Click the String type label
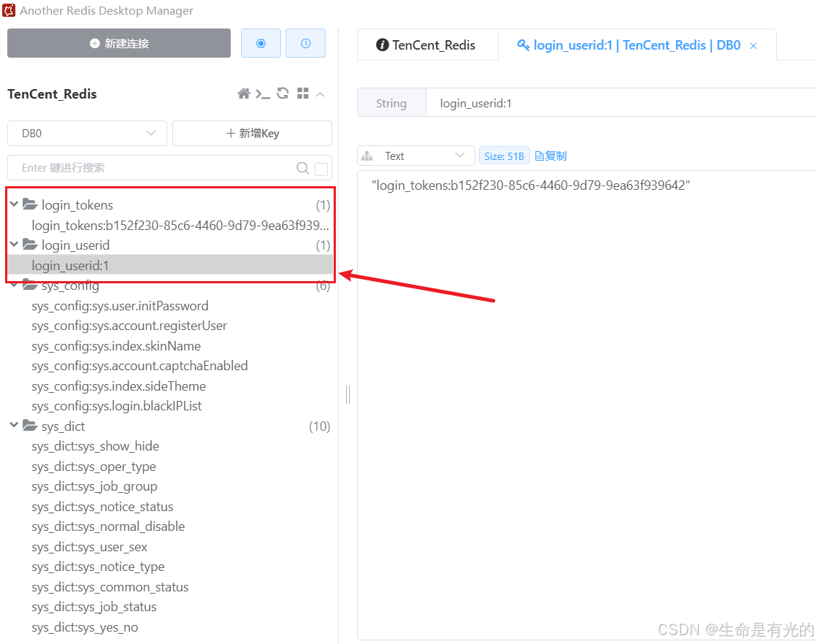This screenshot has height=644, width=817. coord(391,103)
